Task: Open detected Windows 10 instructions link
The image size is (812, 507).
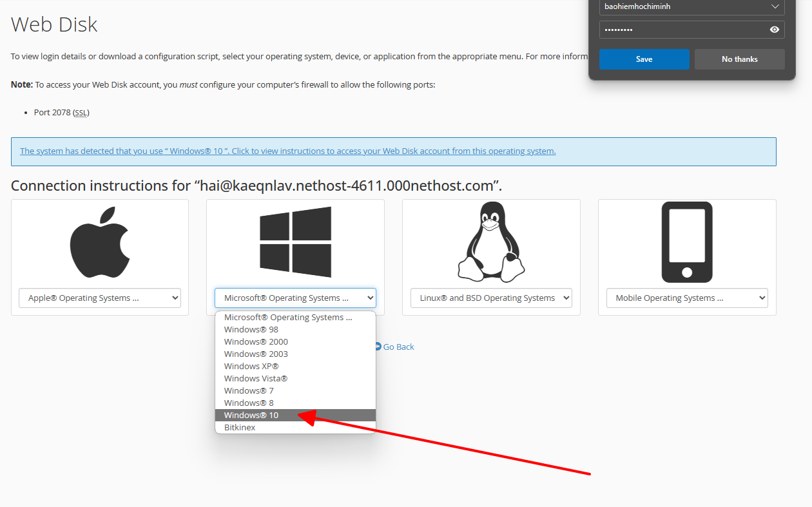Action: (x=287, y=151)
